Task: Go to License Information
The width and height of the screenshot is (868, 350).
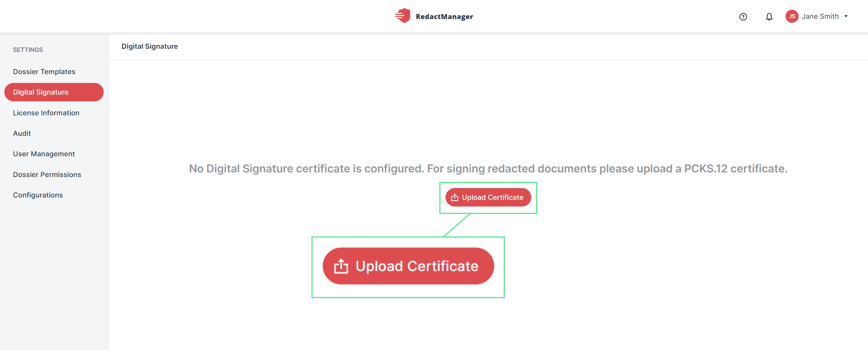Action: (x=46, y=113)
